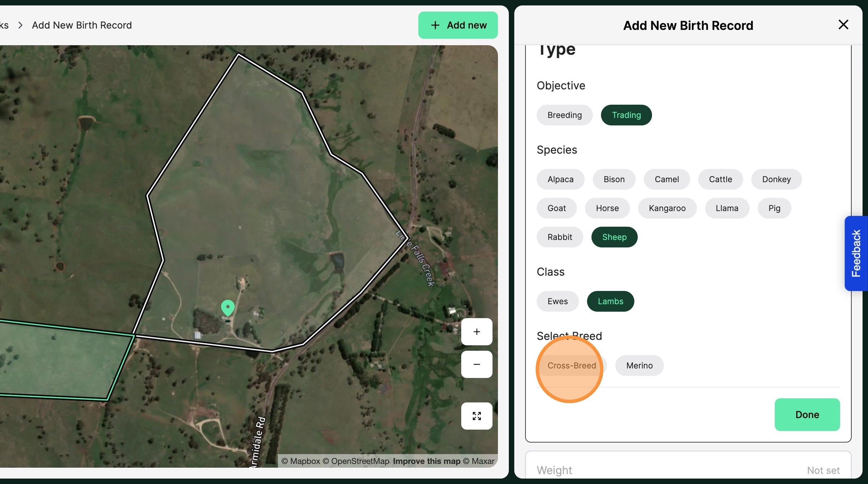Pick Kangaroo as species
This screenshot has height=484, width=868.
point(667,208)
